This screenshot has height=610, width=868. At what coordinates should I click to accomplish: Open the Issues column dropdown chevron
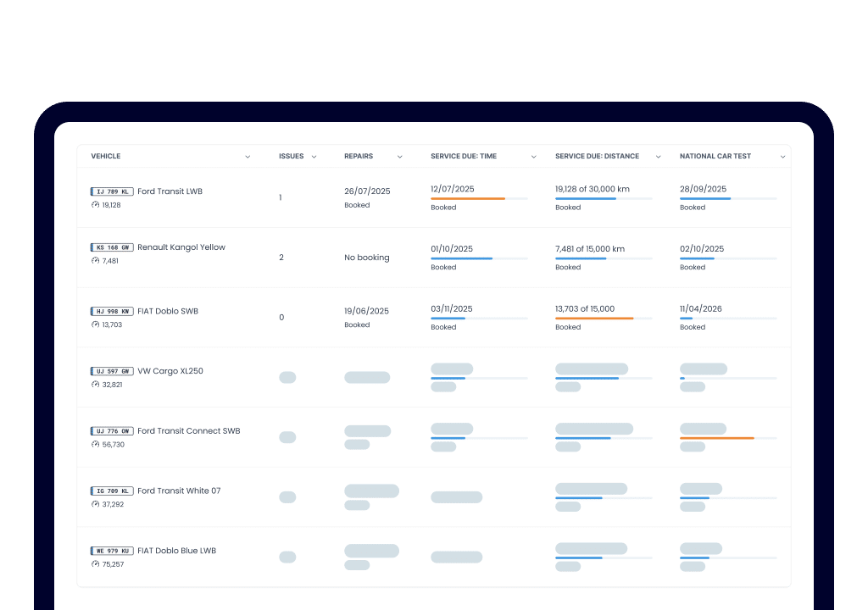(x=314, y=157)
